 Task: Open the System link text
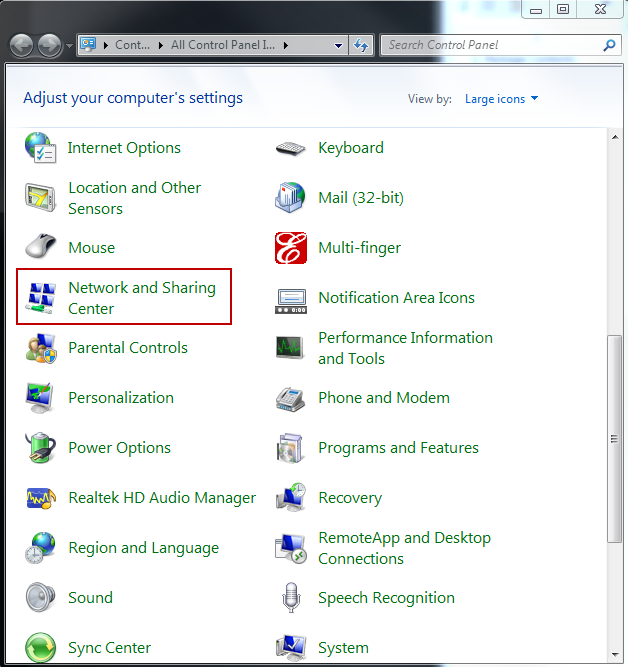pos(343,647)
